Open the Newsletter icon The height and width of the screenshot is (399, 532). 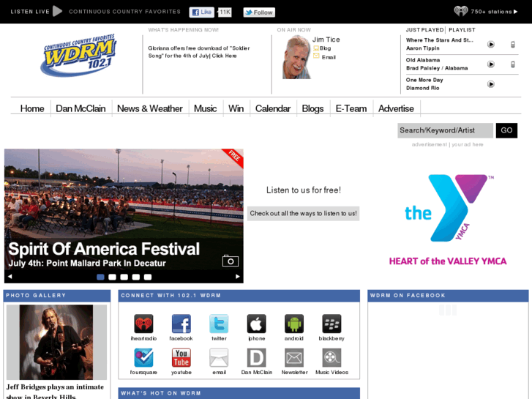pos(294,357)
